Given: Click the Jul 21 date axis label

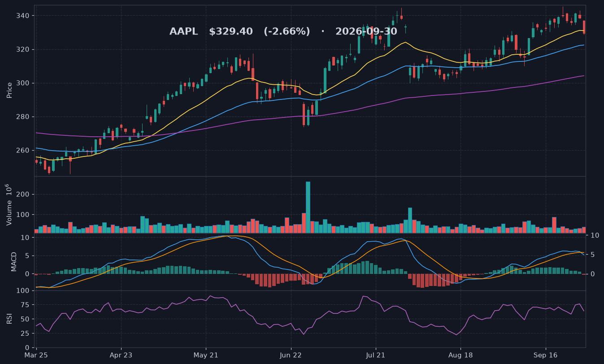Looking at the screenshot, I should [375, 355].
